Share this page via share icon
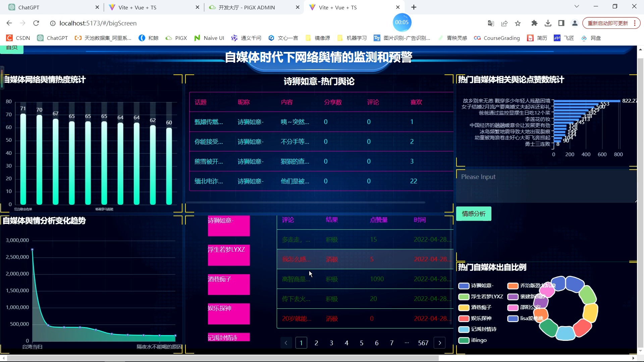This screenshot has width=644, height=362. pos(504,23)
